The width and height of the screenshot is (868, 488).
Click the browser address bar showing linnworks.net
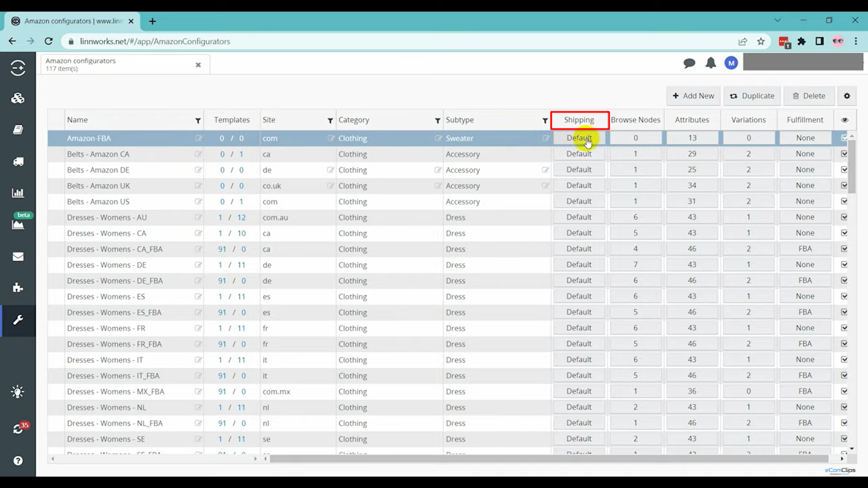click(401, 41)
